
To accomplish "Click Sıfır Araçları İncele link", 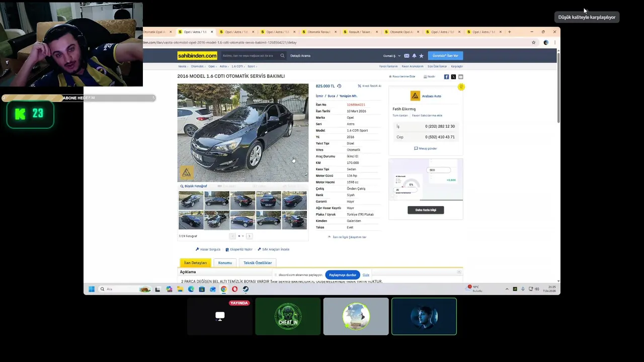I will (273, 249).
